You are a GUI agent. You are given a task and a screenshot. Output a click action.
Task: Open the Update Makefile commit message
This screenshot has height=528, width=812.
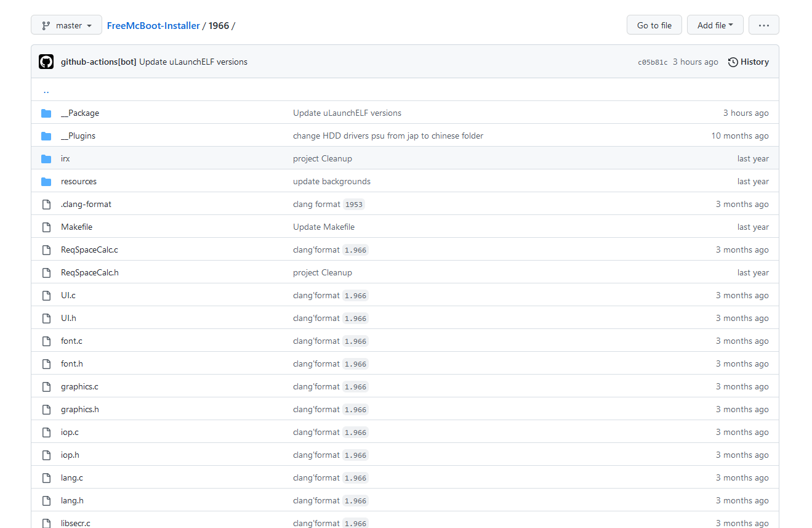tap(324, 227)
